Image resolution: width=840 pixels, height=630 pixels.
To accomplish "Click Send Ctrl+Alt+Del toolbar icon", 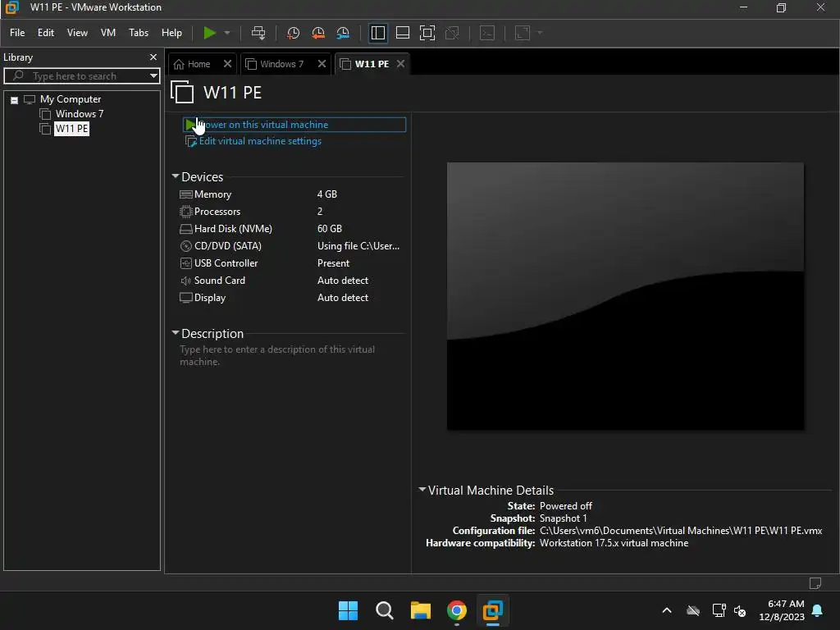I will tap(258, 33).
